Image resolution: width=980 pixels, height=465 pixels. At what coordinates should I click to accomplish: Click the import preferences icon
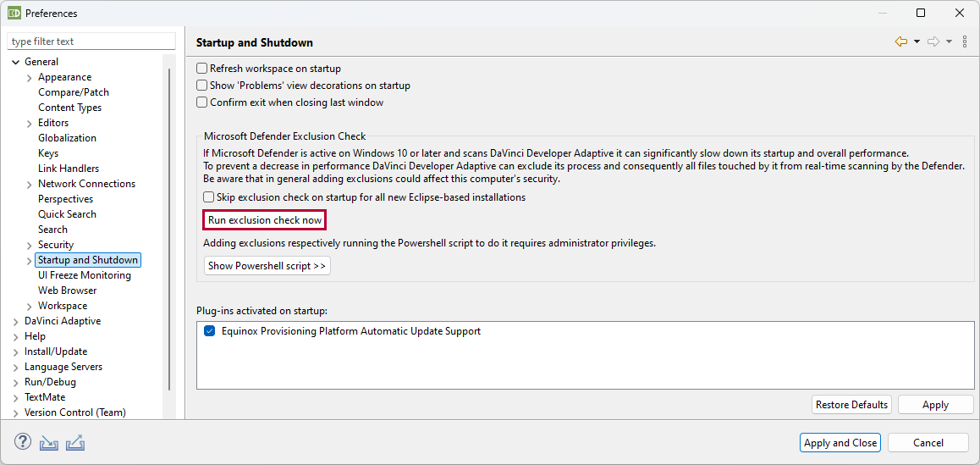click(x=49, y=442)
